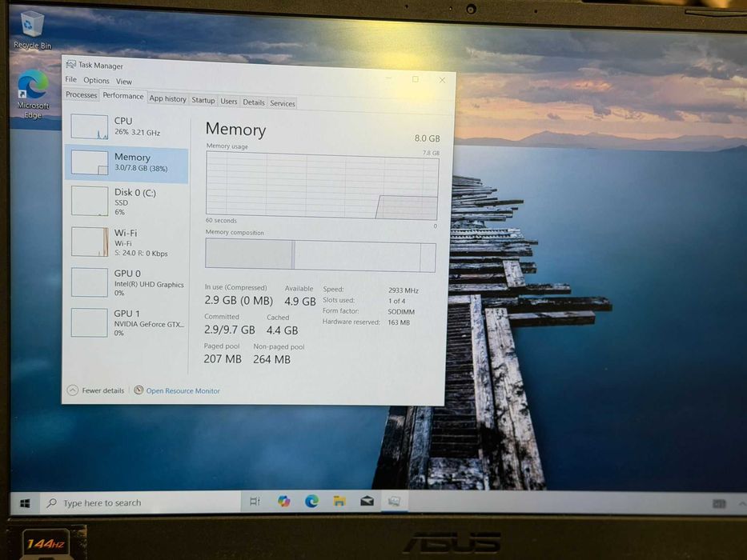Image resolution: width=747 pixels, height=560 pixels.
Task: Click the Memory usage graph
Action: tap(323, 186)
